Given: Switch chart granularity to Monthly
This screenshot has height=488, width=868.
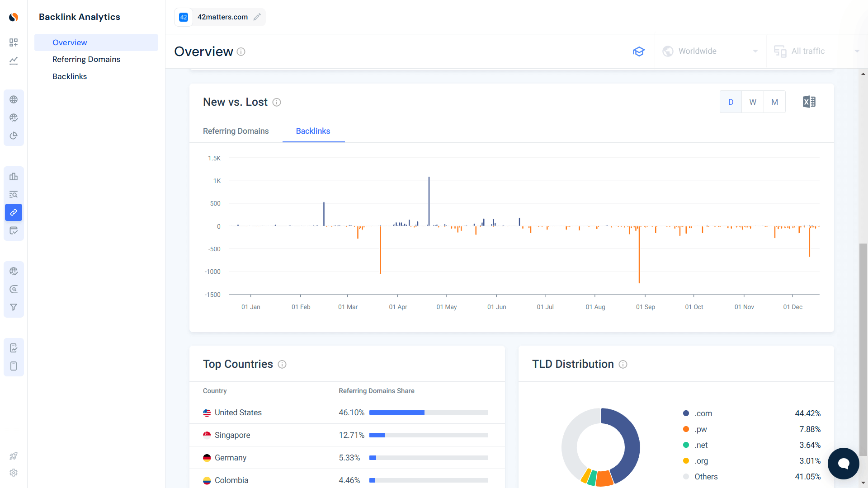Looking at the screenshot, I should pyautogui.click(x=775, y=102).
